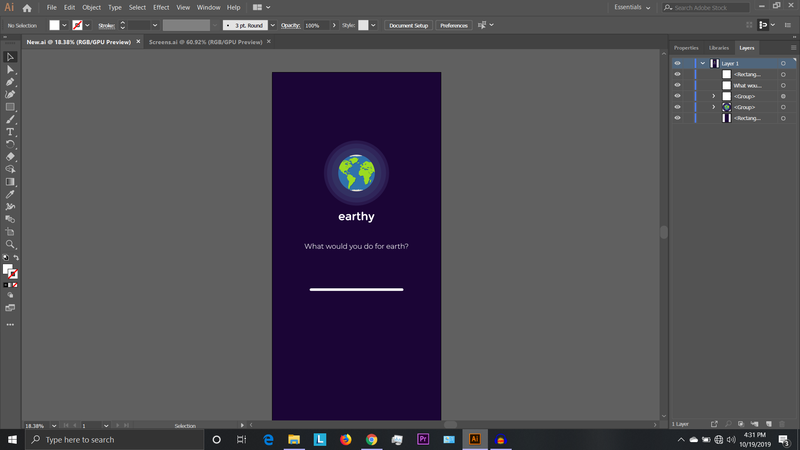This screenshot has height=450, width=800.
Task: Click the Home icon in the menu bar
Action: click(x=28, y=7)
